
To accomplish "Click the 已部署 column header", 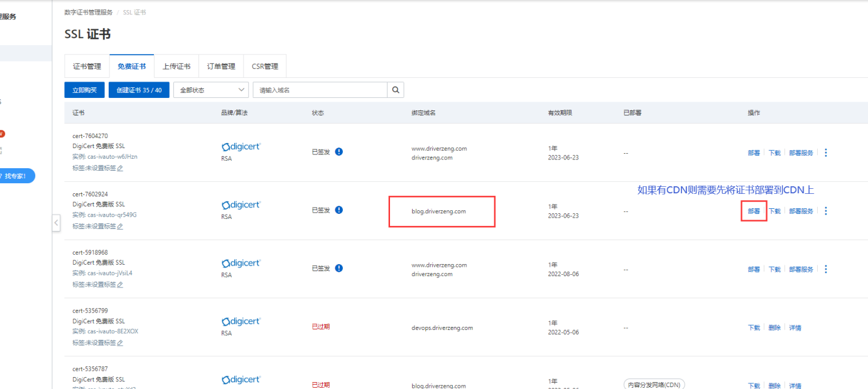I will tap(632, 113).
